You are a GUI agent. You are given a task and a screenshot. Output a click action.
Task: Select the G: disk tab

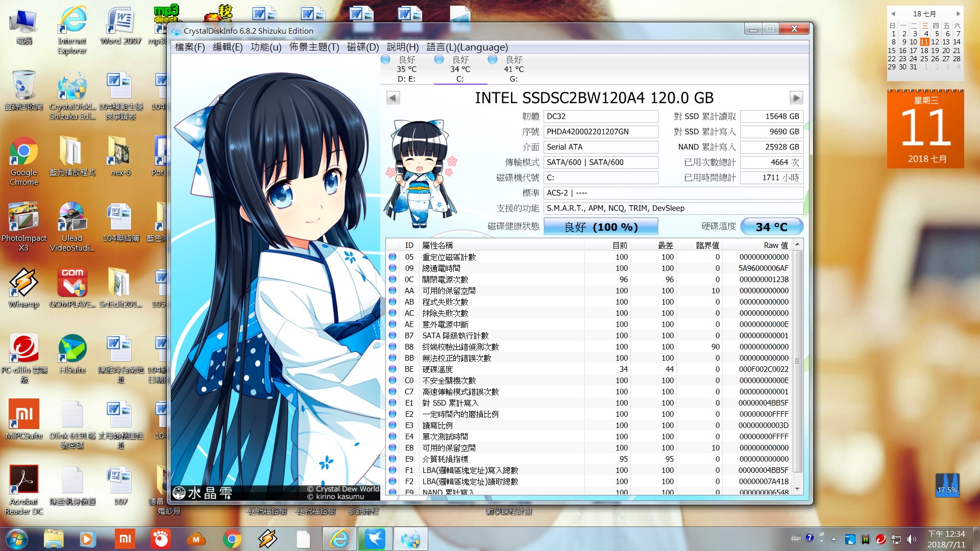pyautogui.click(x=513, y=69)
